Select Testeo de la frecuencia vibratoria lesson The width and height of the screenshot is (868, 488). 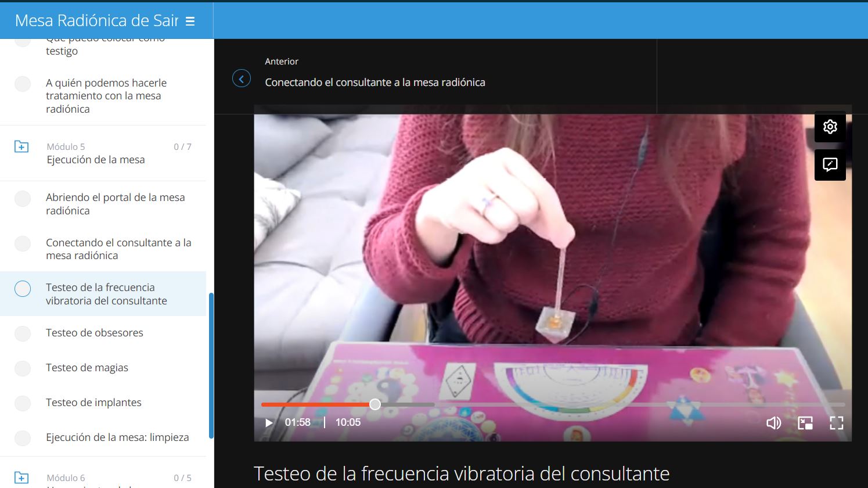point(103,294)
